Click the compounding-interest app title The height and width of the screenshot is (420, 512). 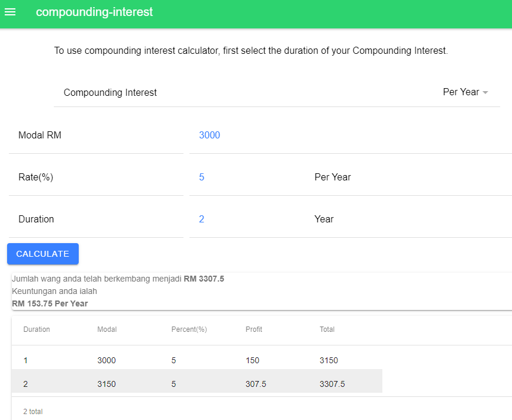(94, 12)
